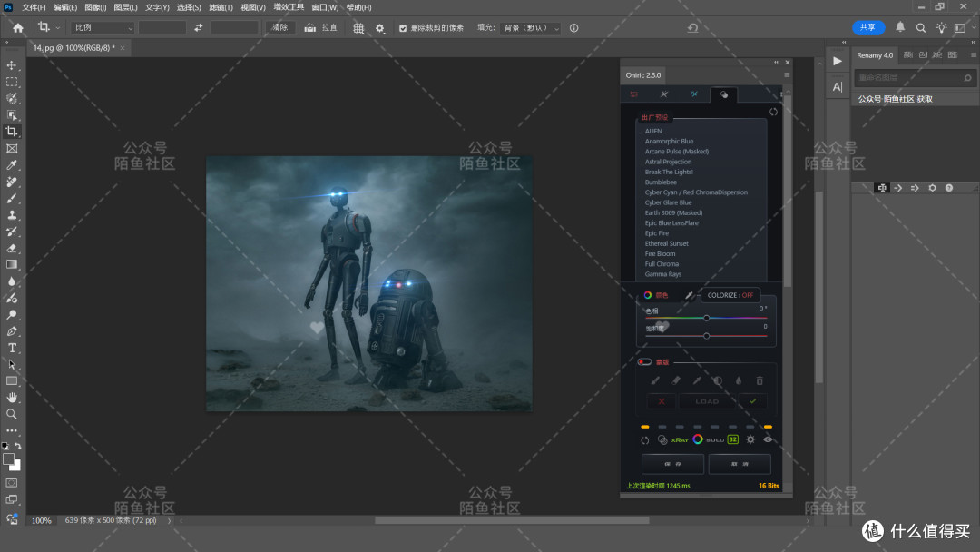Open Oniric settings gear icon

pyautogui.click(x=750, y=439)
